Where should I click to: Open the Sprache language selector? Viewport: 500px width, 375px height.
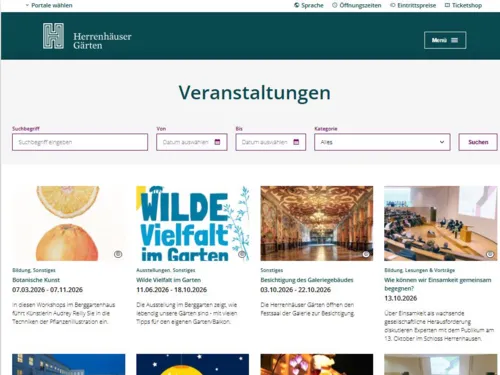click(x=309, y=5)
